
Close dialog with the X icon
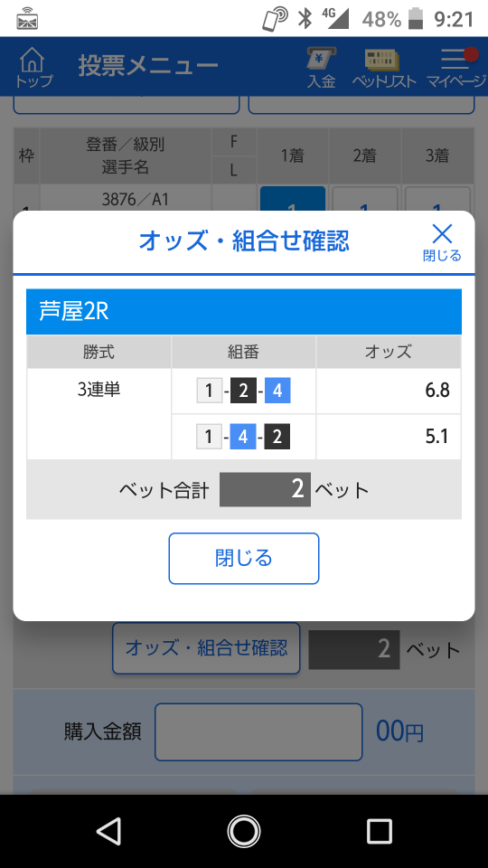[x=442, y=242]
